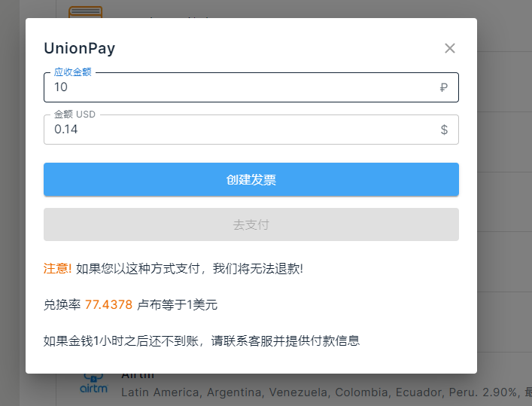Click the ruble currency symbol icon
The image size is (532, 406).
(443, 87)
